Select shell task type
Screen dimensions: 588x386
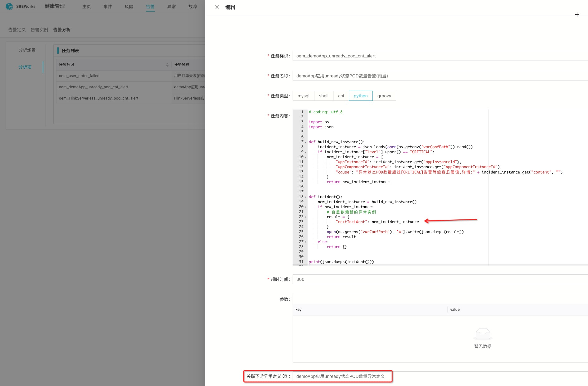pyautogui.click(x=323, y=96)
